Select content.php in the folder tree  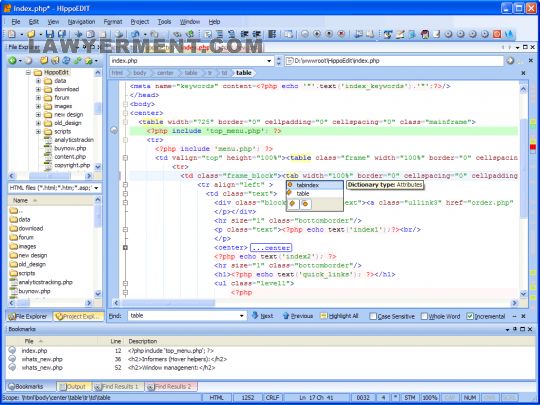(x=70, y=157)
